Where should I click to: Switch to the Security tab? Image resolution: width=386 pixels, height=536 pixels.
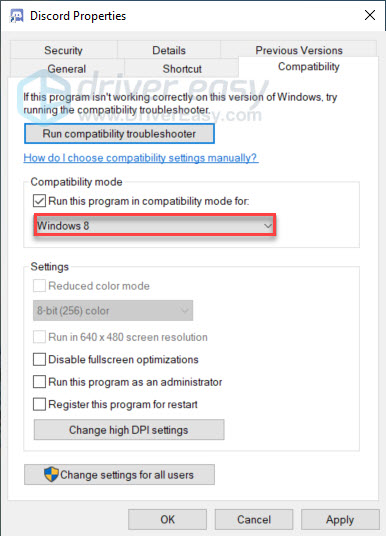tap(64, 50)
